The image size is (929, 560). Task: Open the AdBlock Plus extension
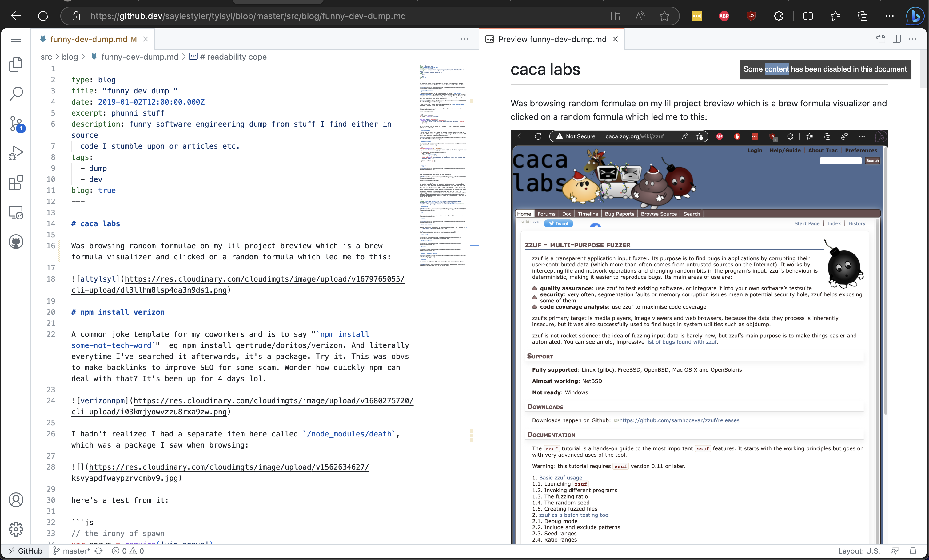click(724, 16)
